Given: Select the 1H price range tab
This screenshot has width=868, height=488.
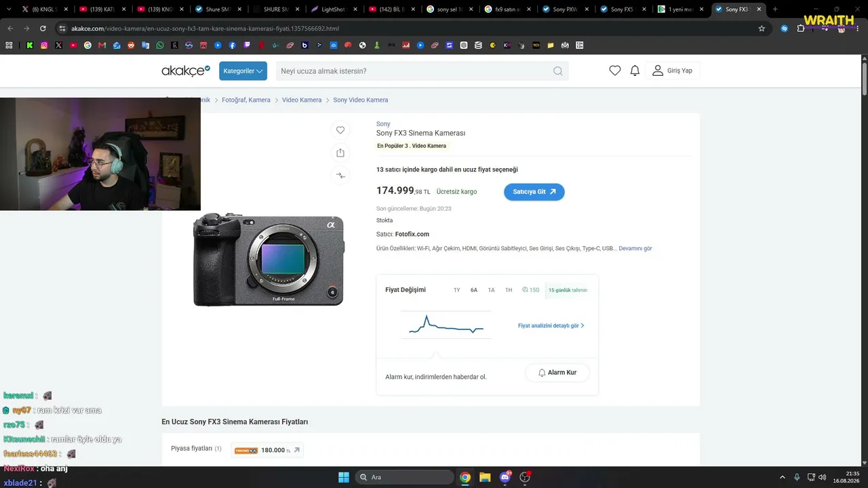Looking at the screenshot, I should pyautogui.click(x=509, y=290).
